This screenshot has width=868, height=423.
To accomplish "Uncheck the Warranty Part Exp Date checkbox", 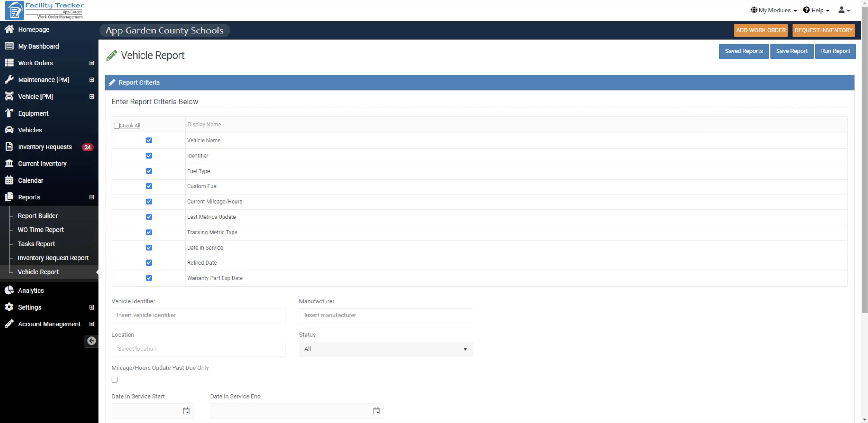I will 149,278.
